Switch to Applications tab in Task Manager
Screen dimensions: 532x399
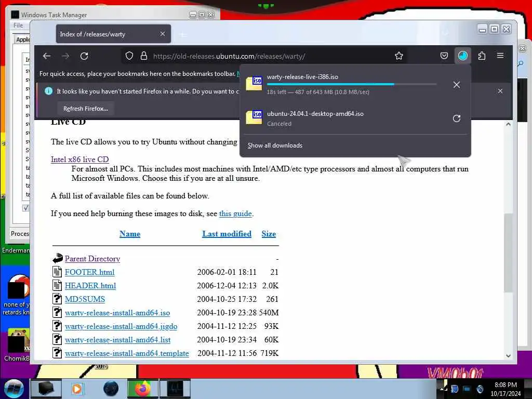pyautogui.click(x=23, y=39)
